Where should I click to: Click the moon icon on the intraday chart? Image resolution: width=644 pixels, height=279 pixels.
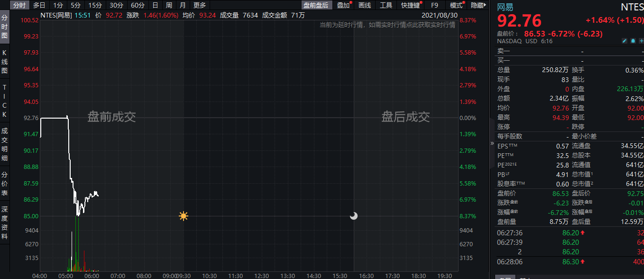(354, 216)
